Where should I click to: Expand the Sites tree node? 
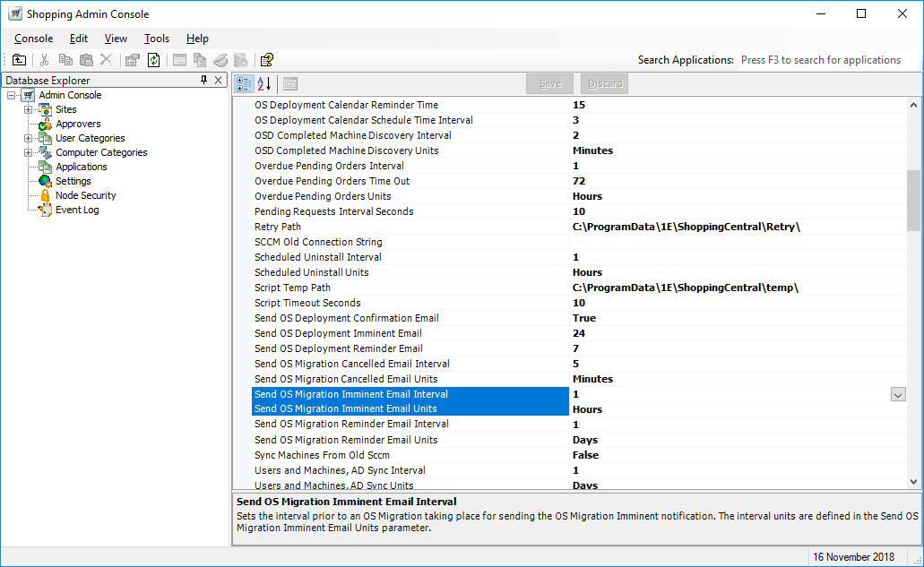[x=28, y=109]
